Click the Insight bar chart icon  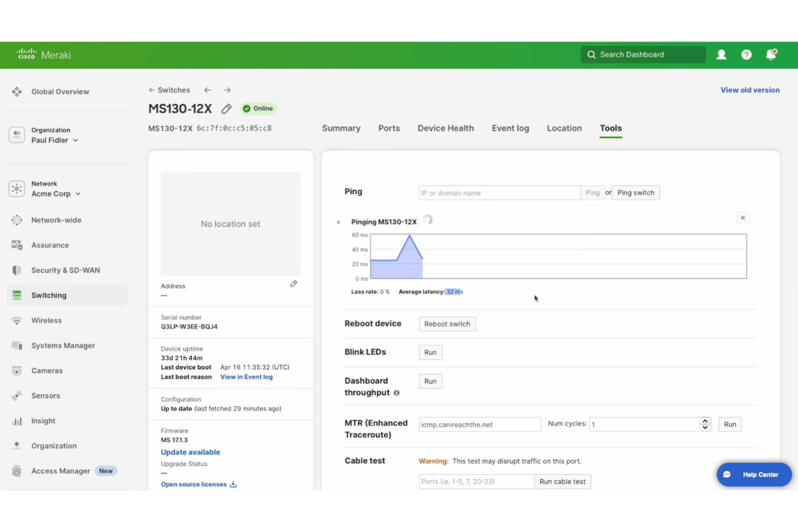17,421
